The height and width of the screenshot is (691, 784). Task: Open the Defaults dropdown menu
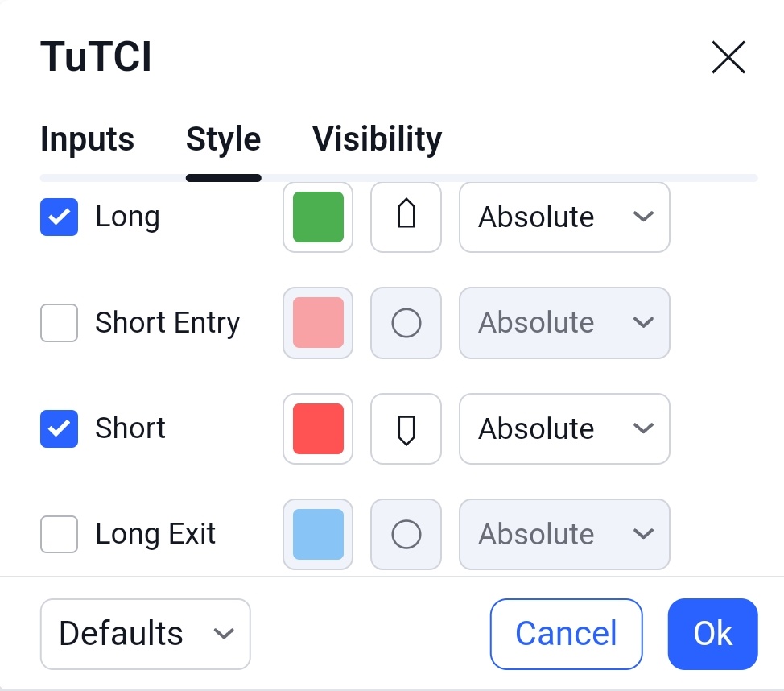tap(145, 634)
